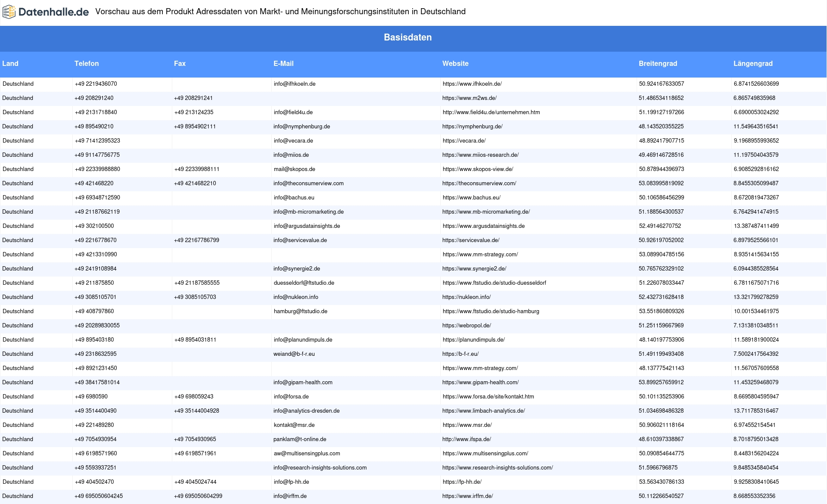Select email hamburg@ftstudio.de

(301, 311)
